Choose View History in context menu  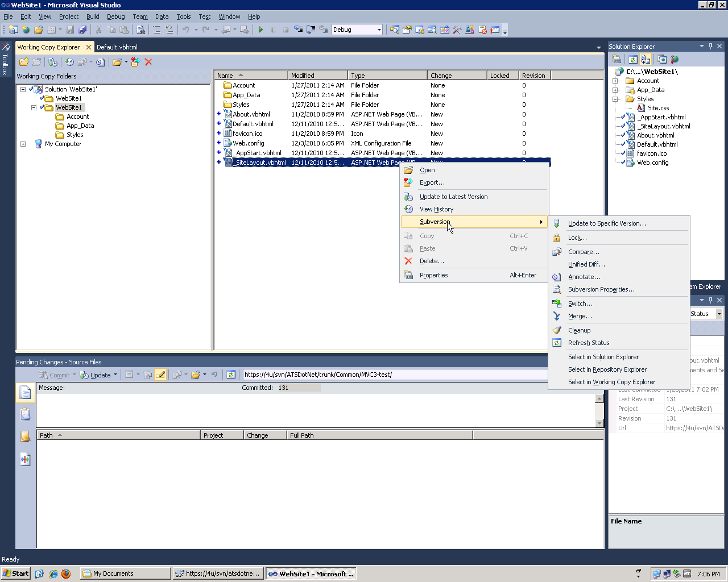[474, 209]
